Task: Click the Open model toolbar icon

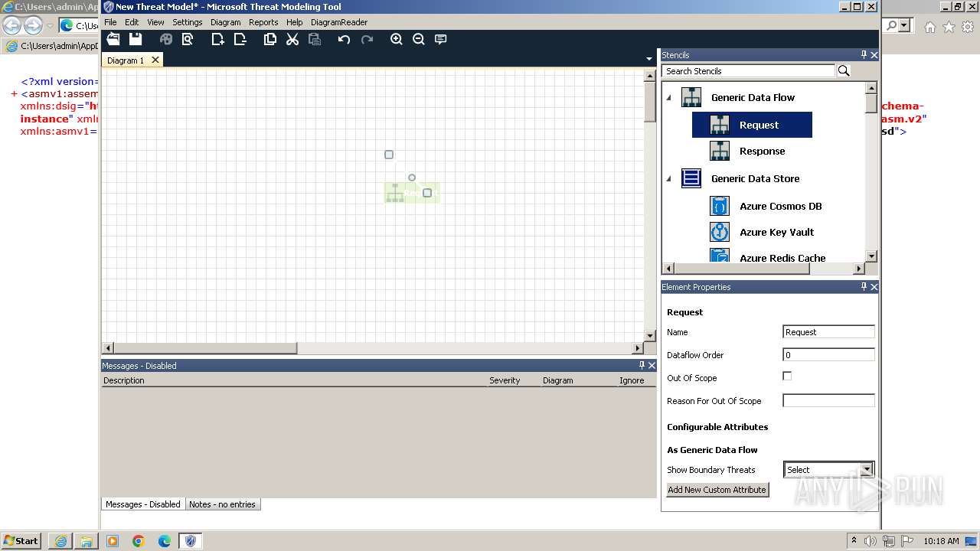Action: coord(113,39)
